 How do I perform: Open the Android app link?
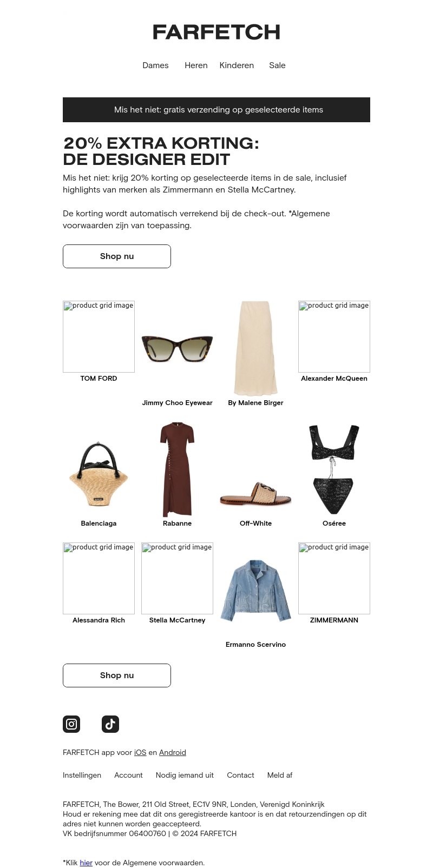173,752
